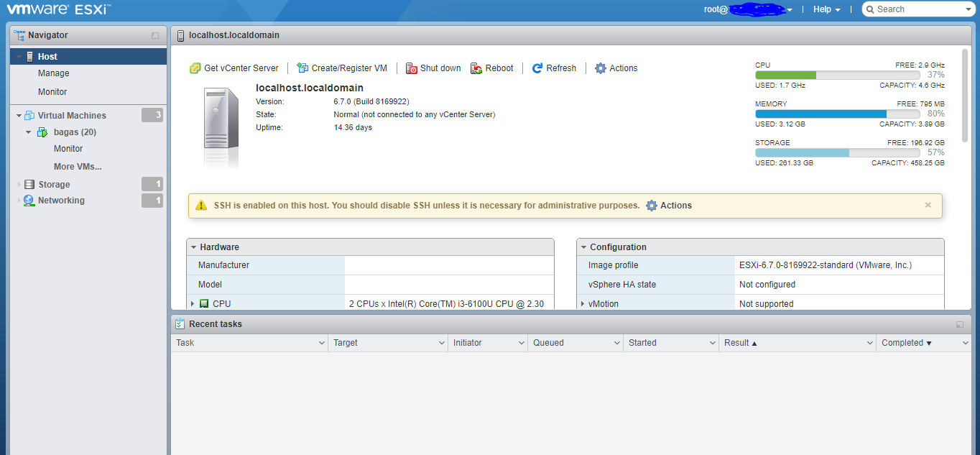Screen dimensions: 980x455
Task: Reboot the host
Action: click(492, 68)
